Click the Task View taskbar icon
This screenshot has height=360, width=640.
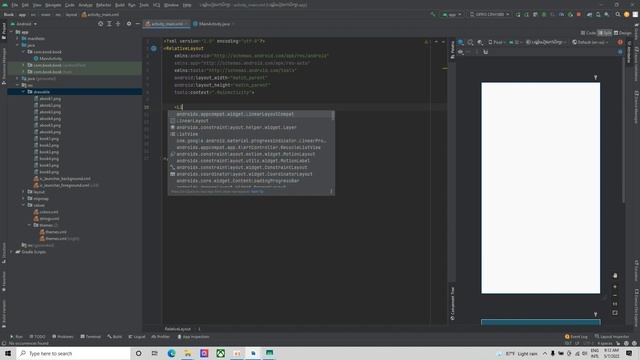tap(154, 353)
